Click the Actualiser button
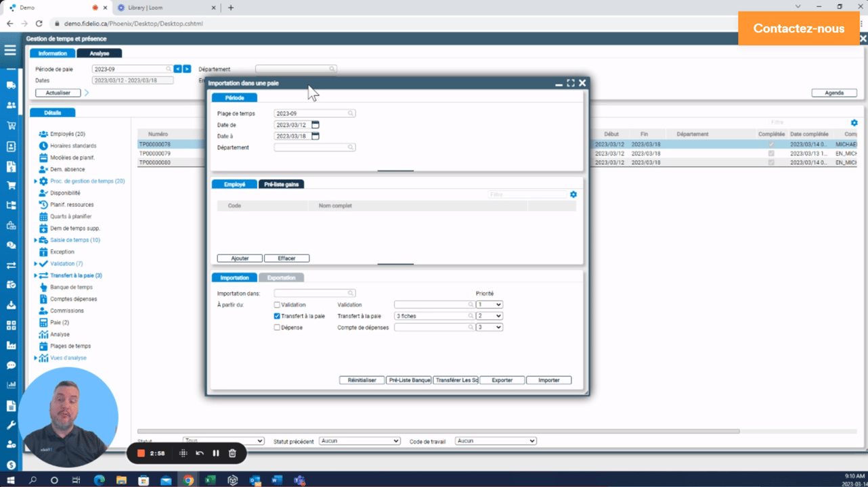 coord(58,93)
